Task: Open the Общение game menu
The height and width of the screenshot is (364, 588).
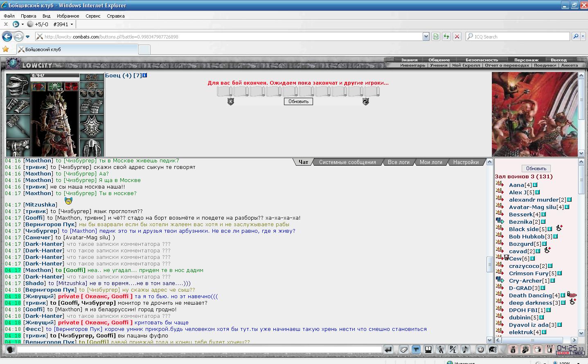Action: [x=439, y=60]
